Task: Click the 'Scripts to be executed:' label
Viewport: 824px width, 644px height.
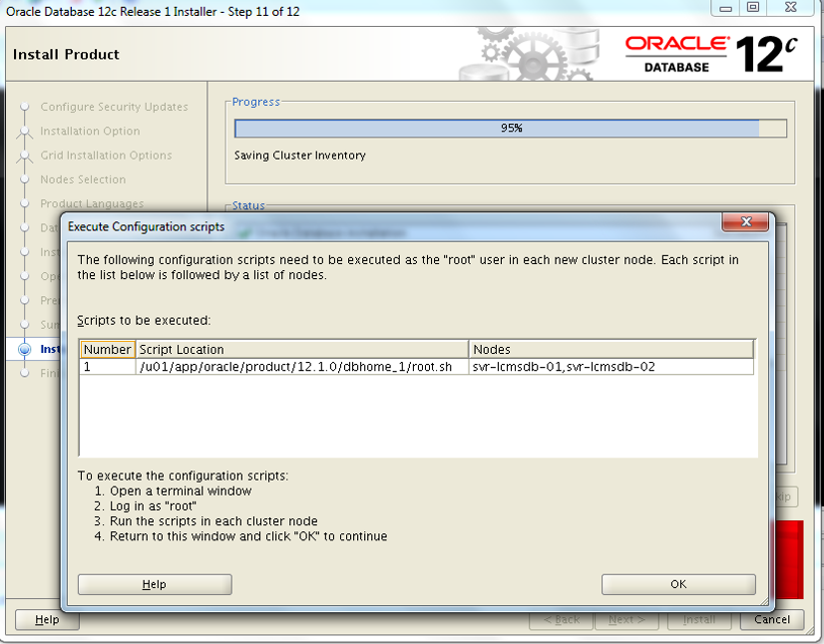Action: [x=144, y=320]
